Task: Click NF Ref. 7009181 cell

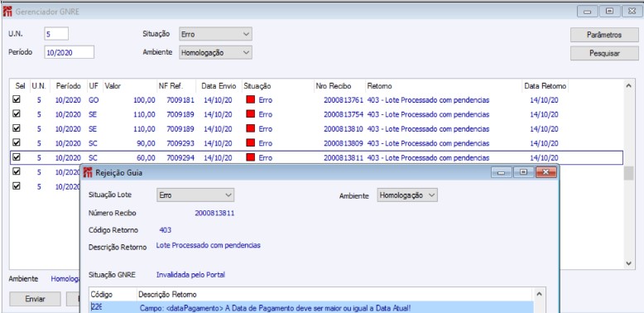Action: tap(180, 100)
